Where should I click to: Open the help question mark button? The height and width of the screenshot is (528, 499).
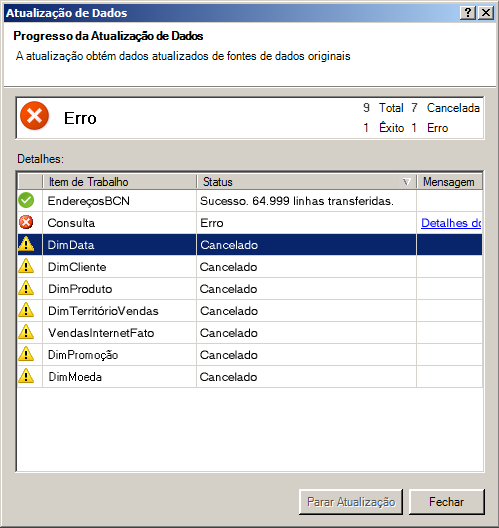[468, 13]
